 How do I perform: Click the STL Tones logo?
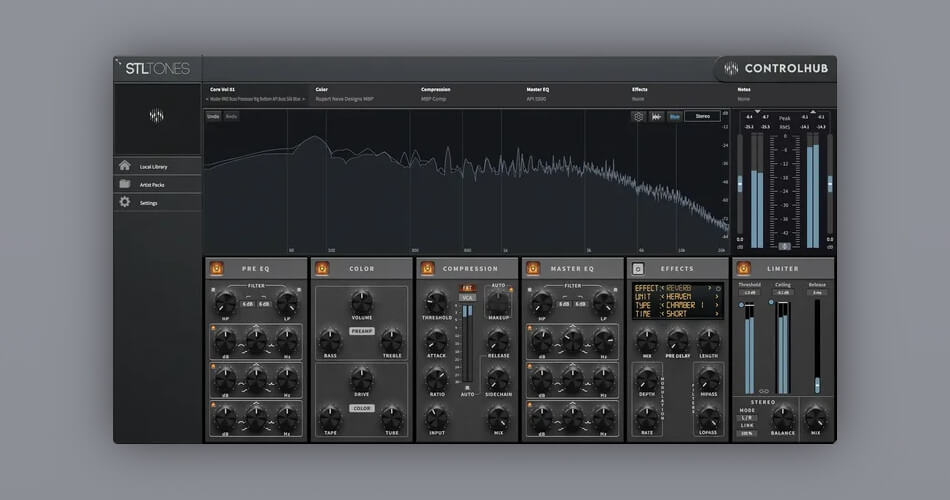(x=158, y=68)
